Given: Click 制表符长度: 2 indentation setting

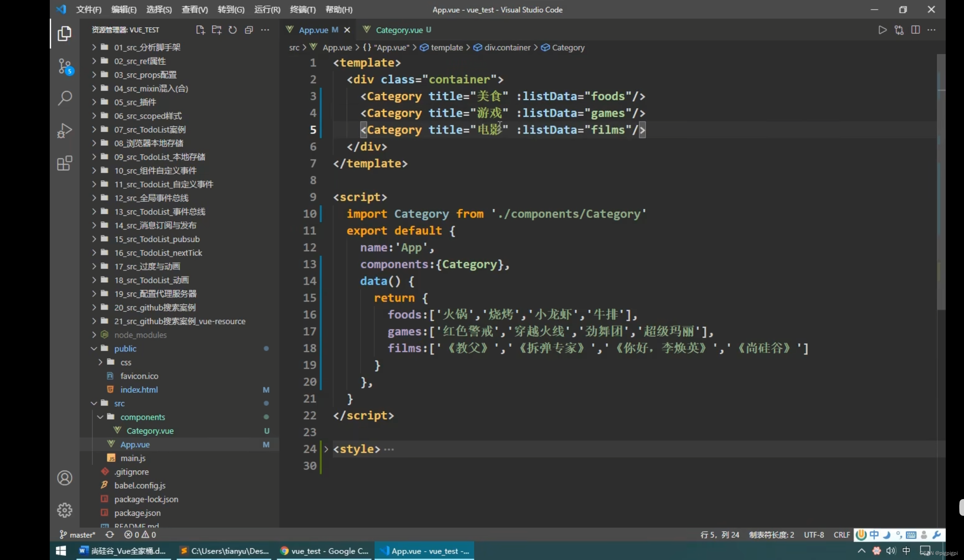Looking at the screenshot, I should pyautogui.click(x=772, y=535).
